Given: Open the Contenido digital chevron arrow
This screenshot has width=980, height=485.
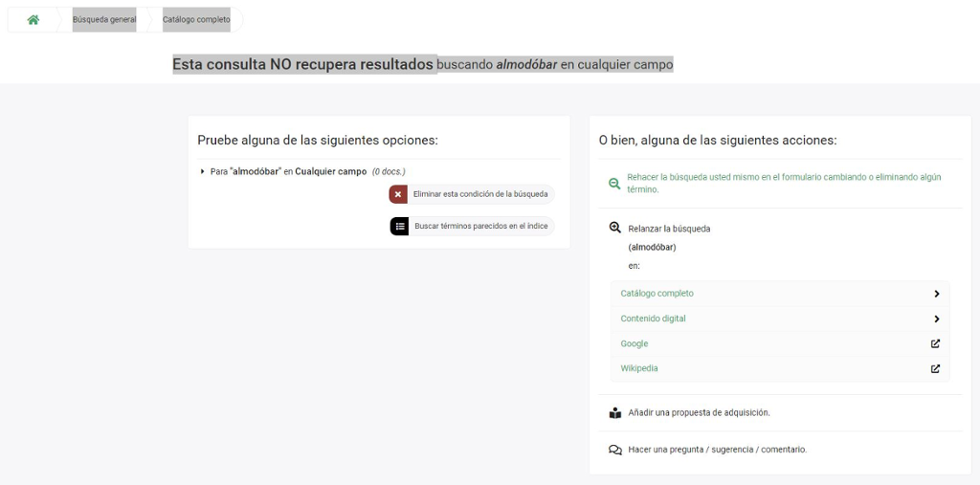Looking at the screenshot, I should [936, 319].
